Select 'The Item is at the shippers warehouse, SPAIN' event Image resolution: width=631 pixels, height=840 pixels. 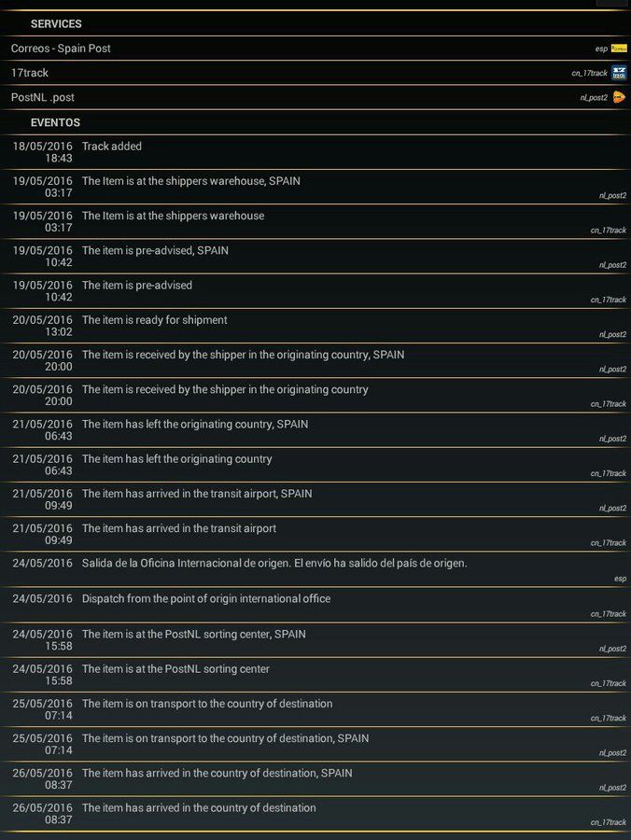[315, 187]
